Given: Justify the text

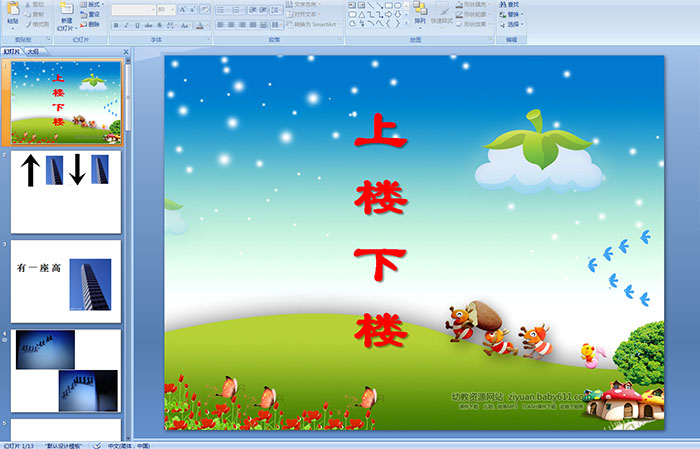Looking at the screenshot, I should [x=253, y=25].
